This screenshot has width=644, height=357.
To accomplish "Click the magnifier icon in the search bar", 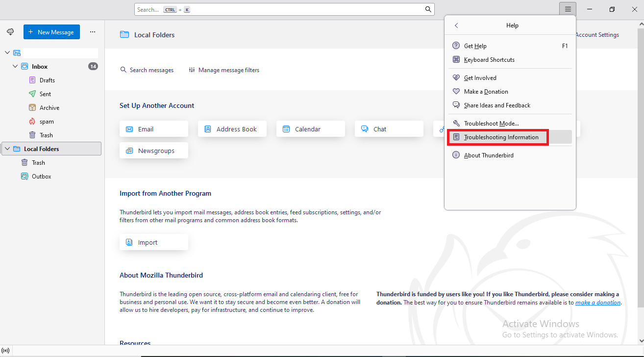I will point(428,9).
